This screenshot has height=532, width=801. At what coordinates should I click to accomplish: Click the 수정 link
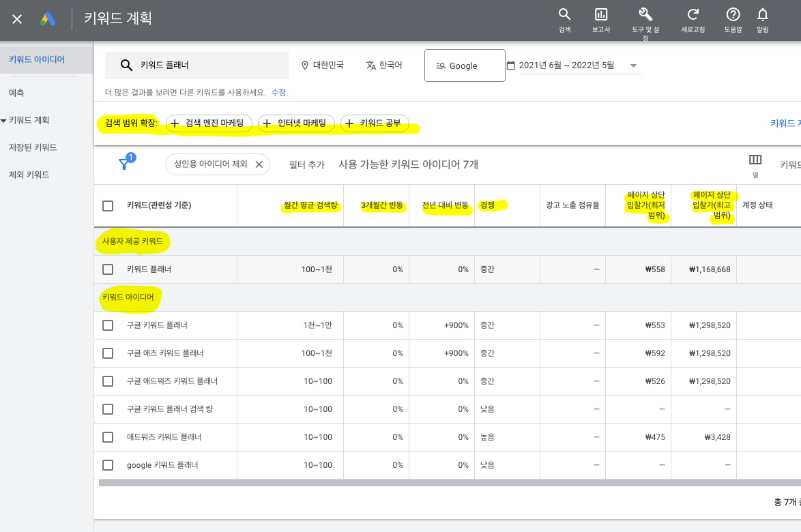(278, 92)
